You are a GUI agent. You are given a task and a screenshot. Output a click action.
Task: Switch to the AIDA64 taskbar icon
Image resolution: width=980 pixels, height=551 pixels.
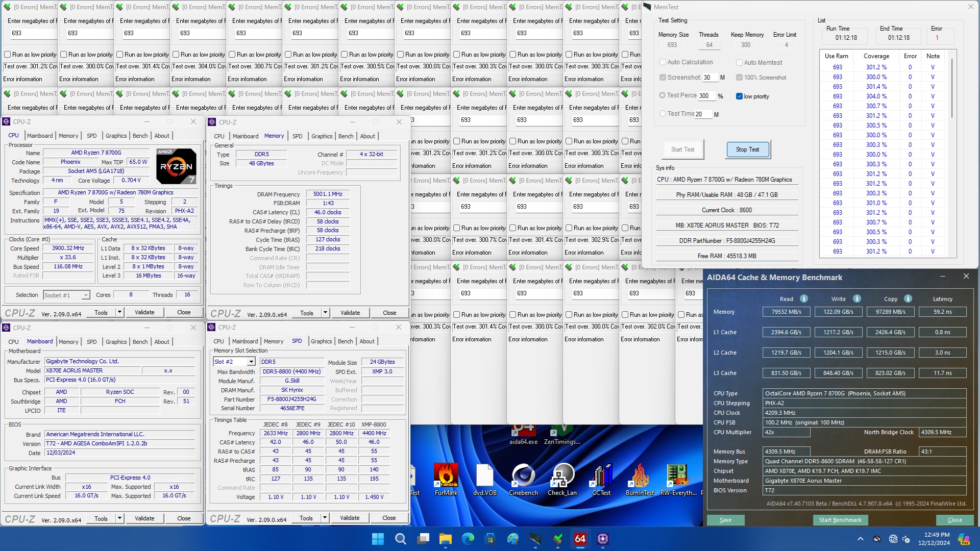(x=580, y=539)
